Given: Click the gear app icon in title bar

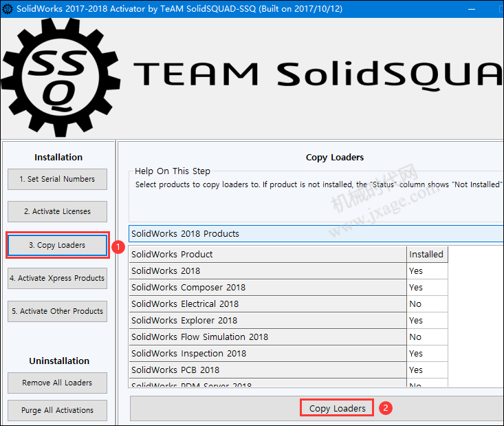Looking at the screenshot, I should [x=7, y=9].
